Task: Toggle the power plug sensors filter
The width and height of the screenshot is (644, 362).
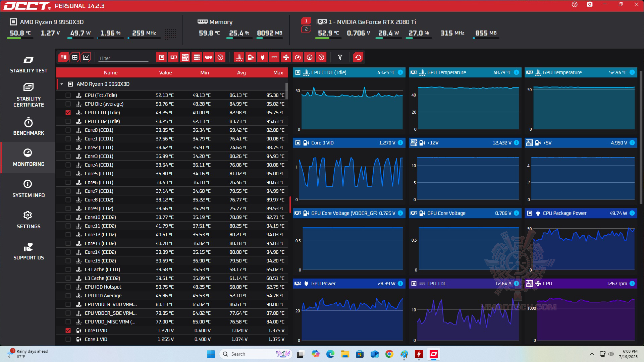Action: (262, 57)
